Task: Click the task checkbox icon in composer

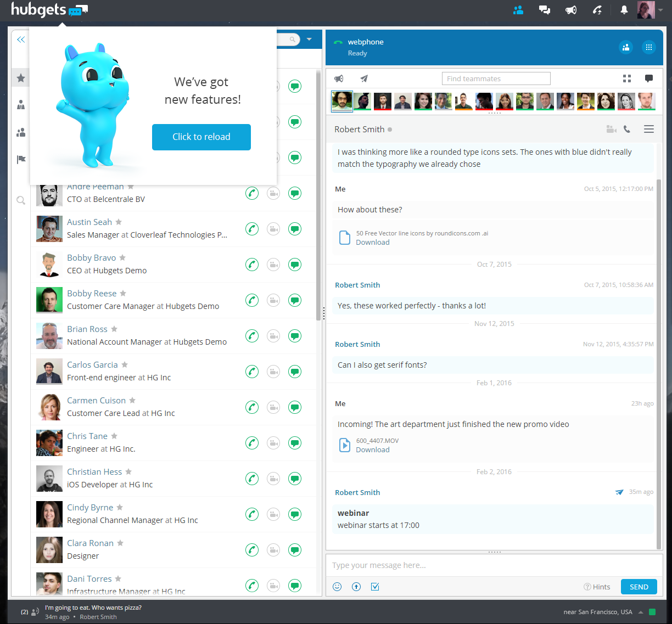Action: [x=375, y=587]
